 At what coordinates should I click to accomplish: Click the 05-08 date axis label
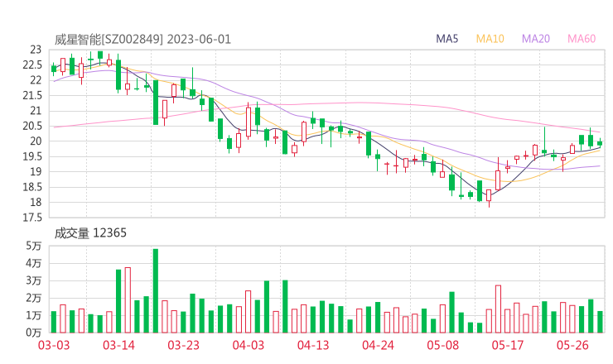tap(442, 345)
